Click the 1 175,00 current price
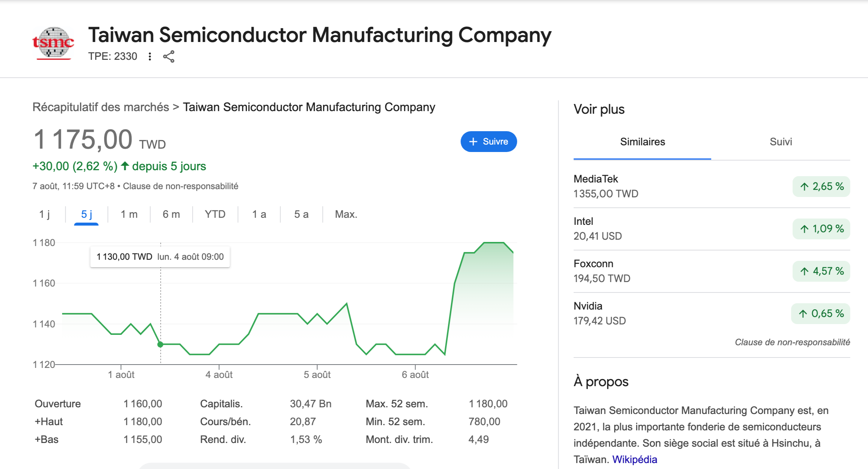 (x=83, y=140)
